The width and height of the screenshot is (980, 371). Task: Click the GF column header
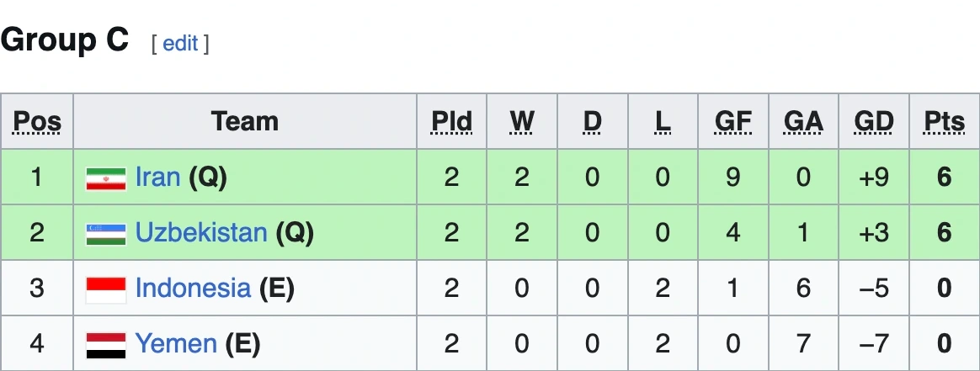(732, 122)
